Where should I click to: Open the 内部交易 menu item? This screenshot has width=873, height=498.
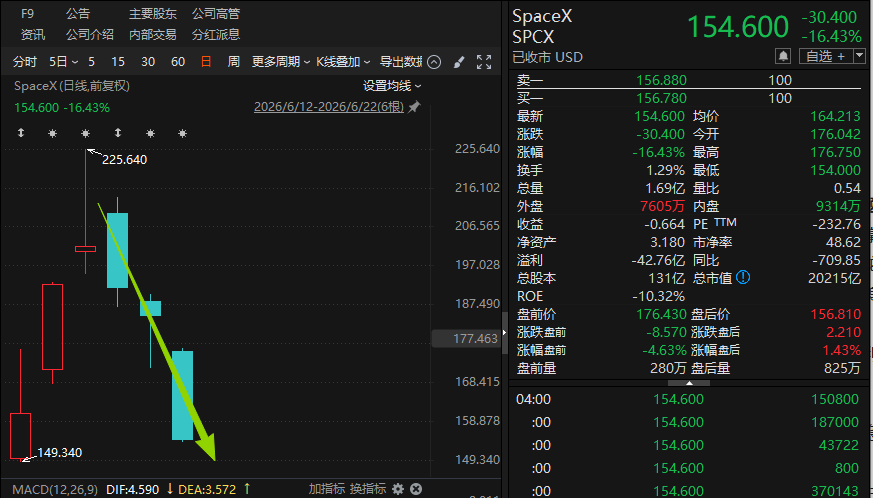coord(153,35)
